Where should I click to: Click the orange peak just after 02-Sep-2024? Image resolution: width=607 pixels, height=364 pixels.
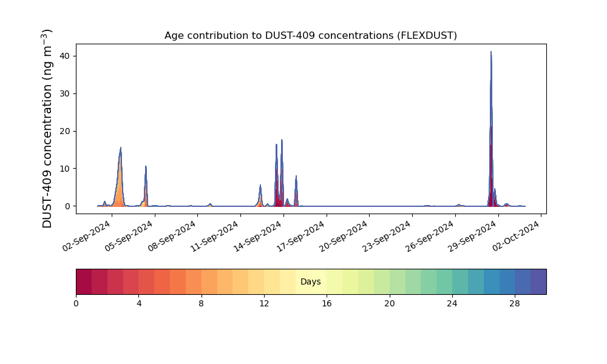pyautogui.click(x=120, y=178)
